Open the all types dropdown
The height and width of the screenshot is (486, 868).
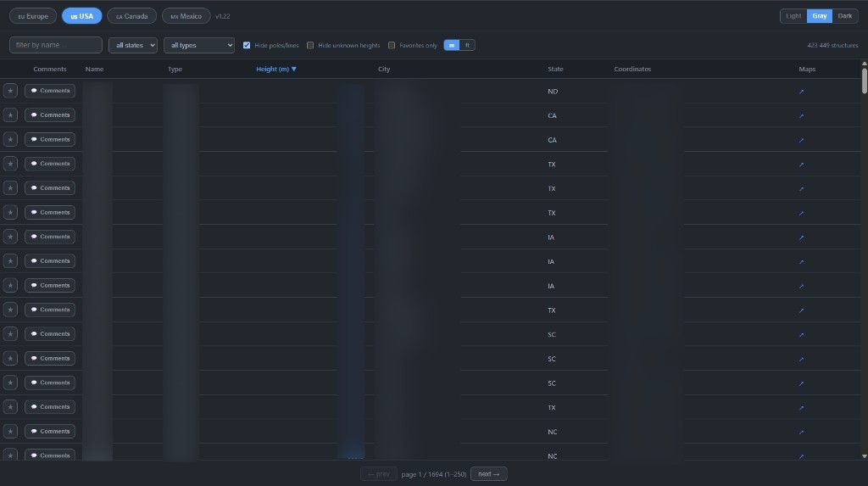point(198,46)
